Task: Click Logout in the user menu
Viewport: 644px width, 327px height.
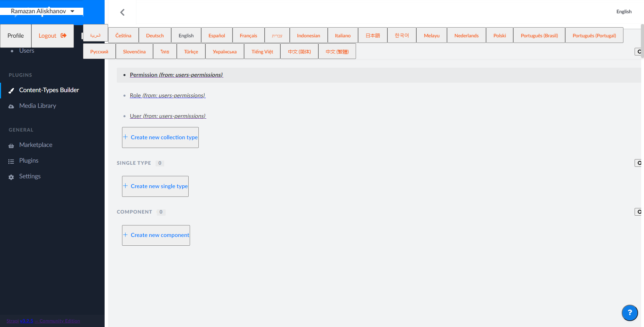Action: pyautogui.click(x=52, y=36)
